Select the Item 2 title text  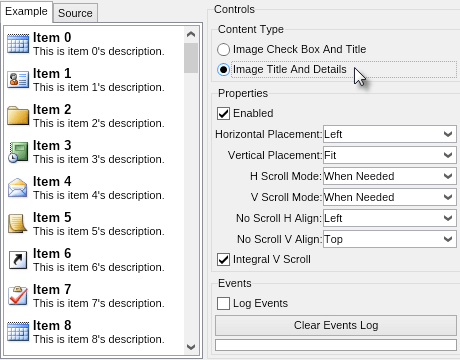(52, 109)
